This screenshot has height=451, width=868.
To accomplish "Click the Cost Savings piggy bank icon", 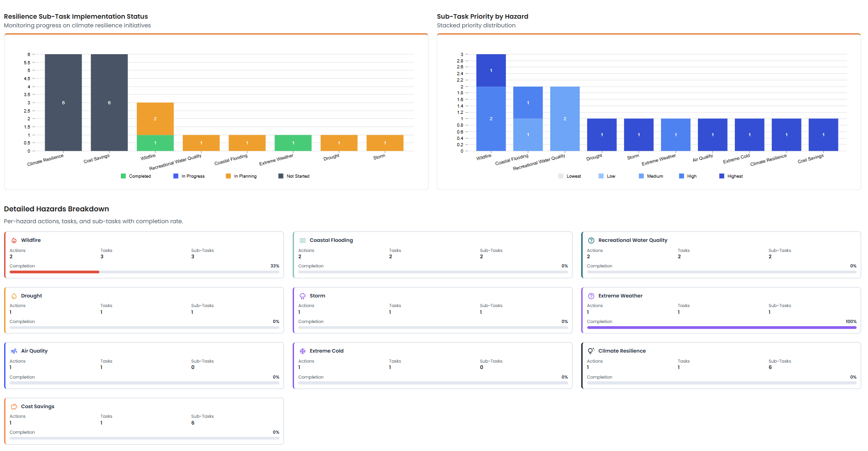I will click(14, 407).
